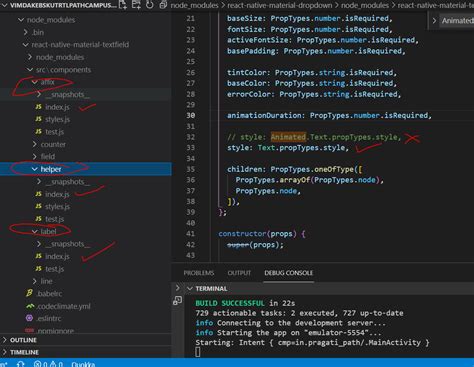Screen dimensions: 474x367
Task: Click the BUILD SUCCESSFUL terminal text
Action: tap(230, 303)
